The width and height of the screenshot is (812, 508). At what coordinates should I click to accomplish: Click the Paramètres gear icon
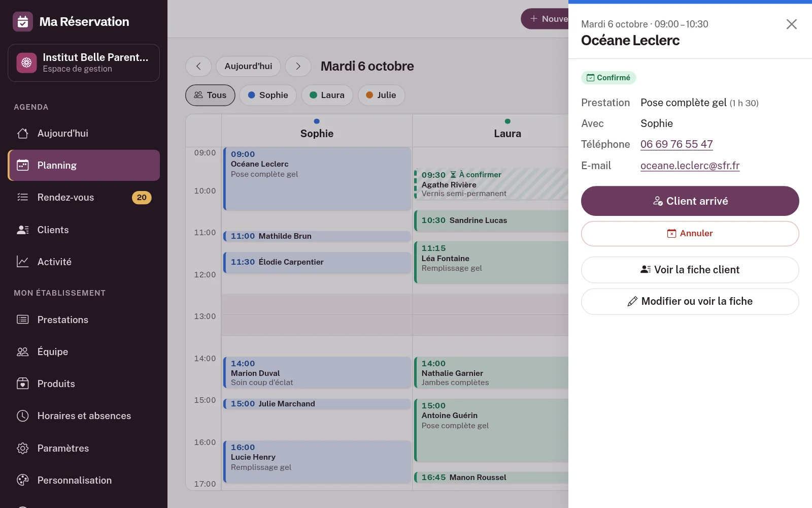23,448
